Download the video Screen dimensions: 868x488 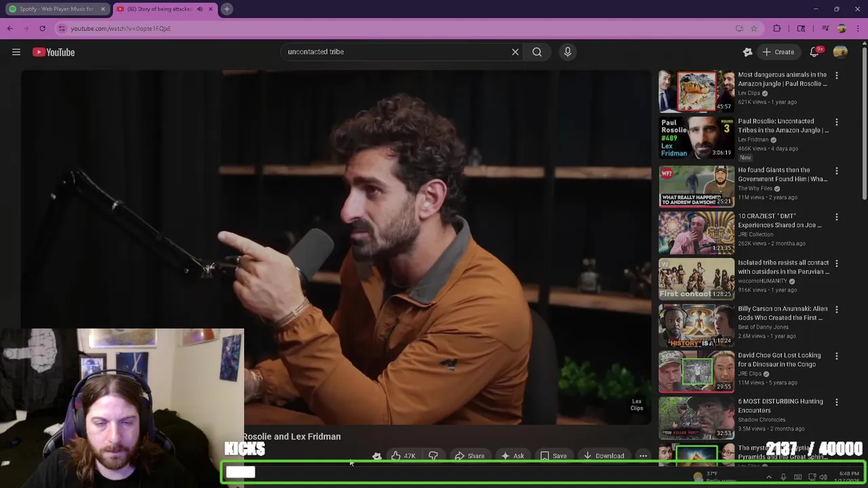point(604,456)
